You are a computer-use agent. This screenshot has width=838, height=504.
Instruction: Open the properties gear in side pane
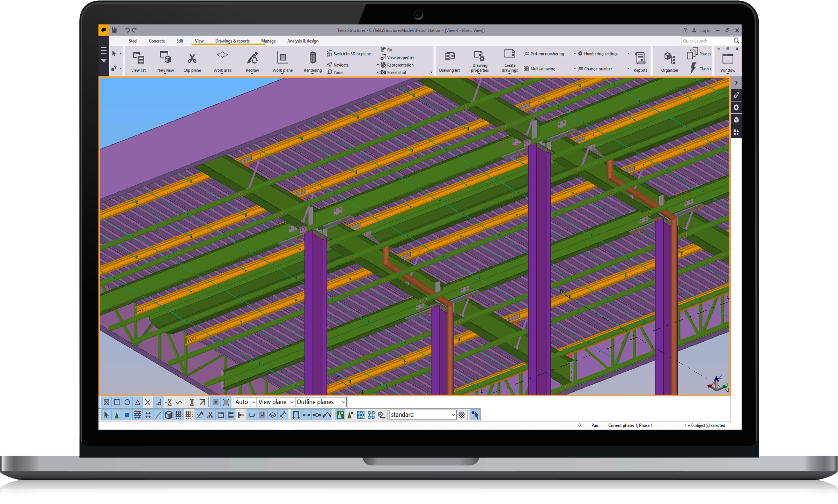[x=736, y=108]
